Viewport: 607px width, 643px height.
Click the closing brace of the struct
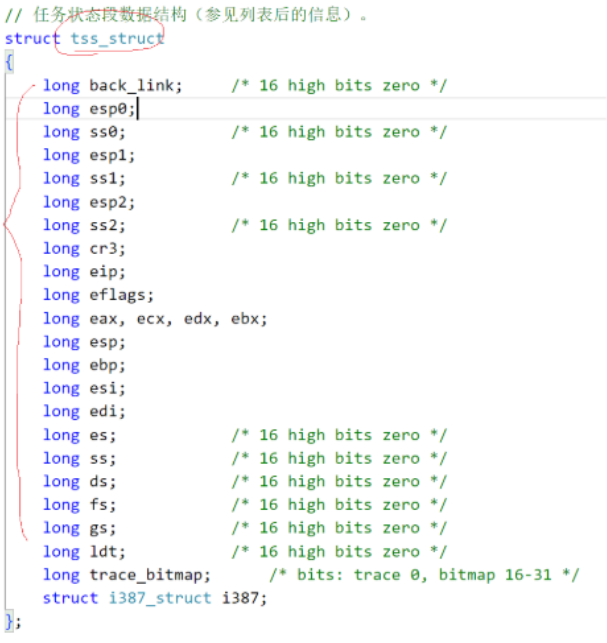[x=9, y=621]
